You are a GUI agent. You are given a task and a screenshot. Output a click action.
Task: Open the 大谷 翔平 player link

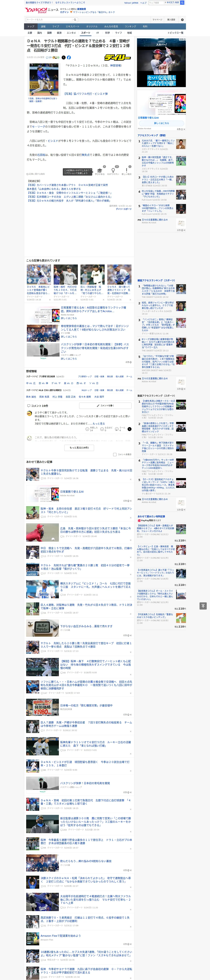(99, 397)
